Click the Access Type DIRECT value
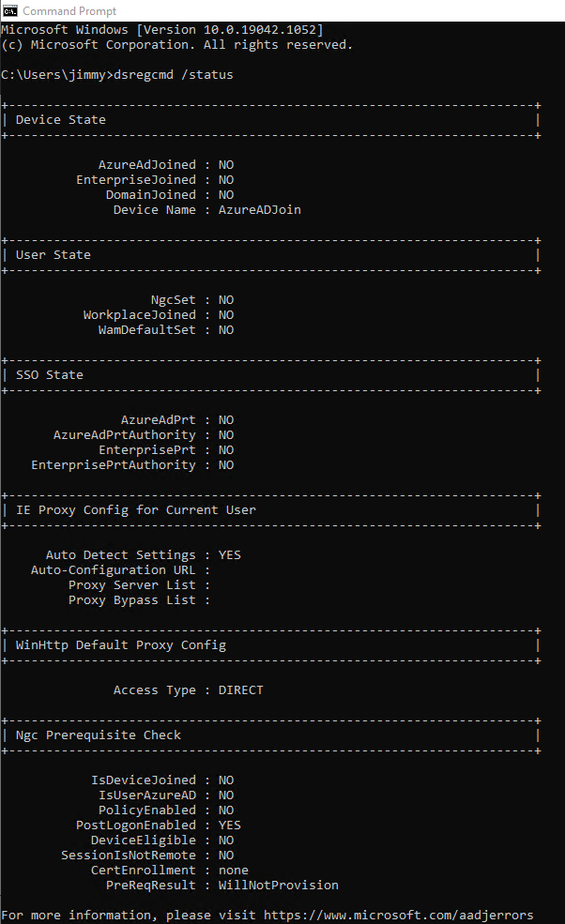The height and width of the screenshot is (924, 565). 241,689
